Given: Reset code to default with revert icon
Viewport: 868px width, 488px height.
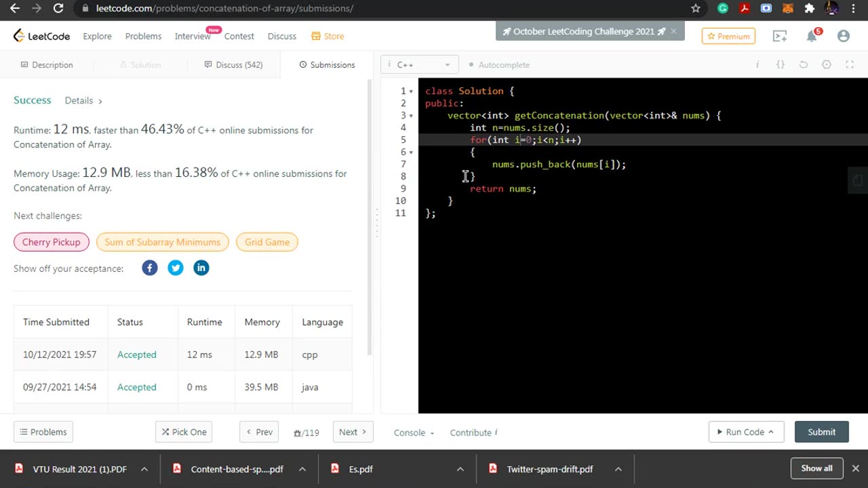Looking at the screenshot, I should [x=804, y=64].
